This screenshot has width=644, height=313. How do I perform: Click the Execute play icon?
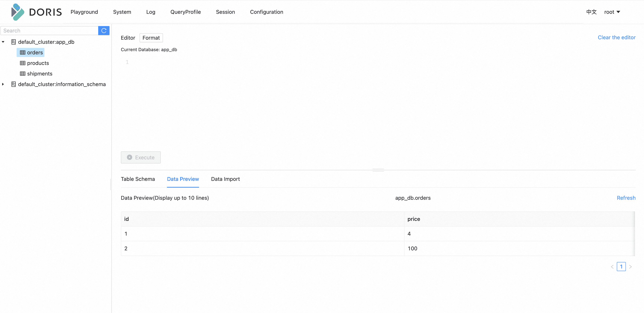(130, 157)
